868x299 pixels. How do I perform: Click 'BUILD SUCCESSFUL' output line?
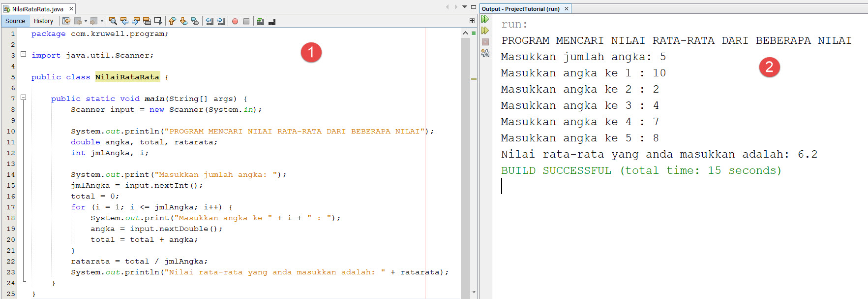[641, 170]
